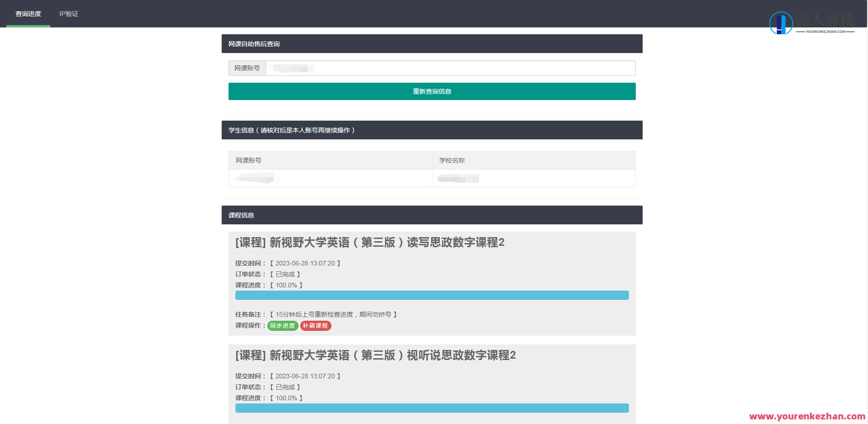Click the 网课账号 table column header
This screenshot has width=868, height=424.
pyautogui.click(x=248, y=160)
